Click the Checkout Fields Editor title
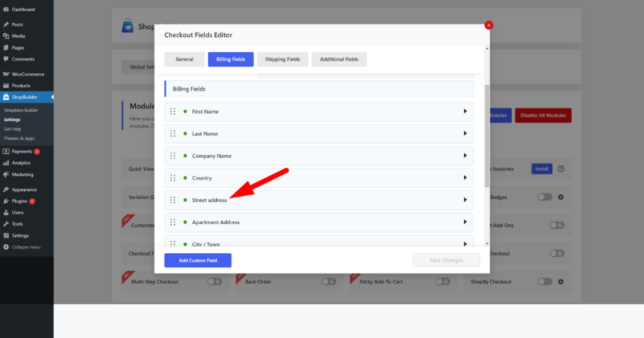 click(x=198, y=35)
